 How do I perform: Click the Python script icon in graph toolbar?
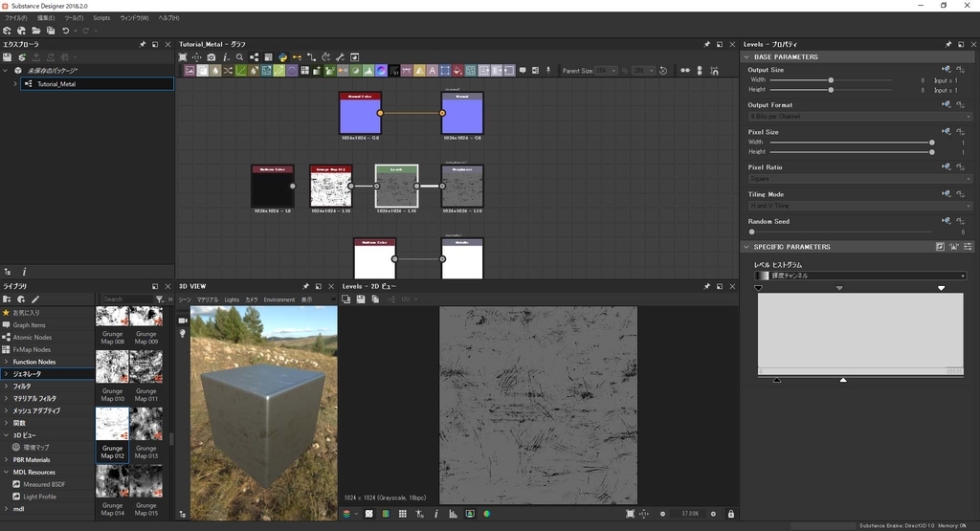point(282,56)
